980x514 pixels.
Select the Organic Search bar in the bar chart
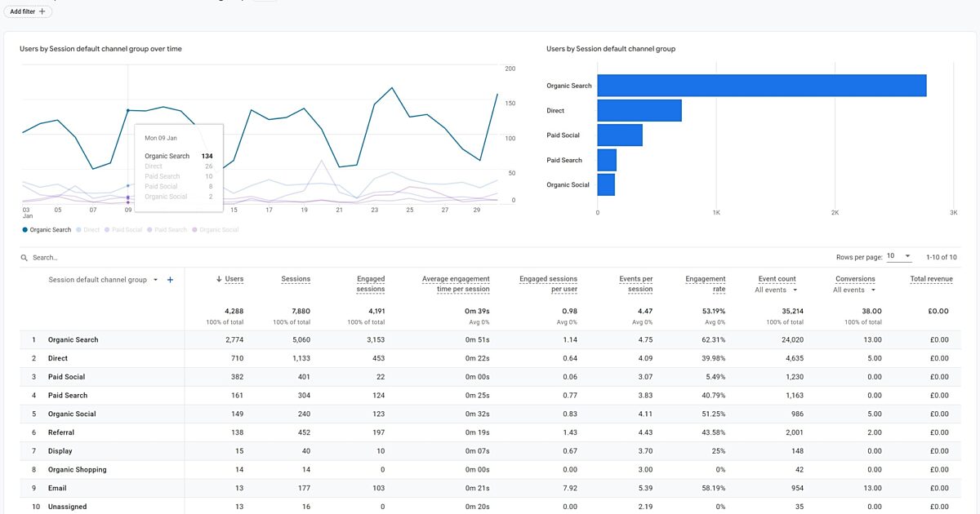click(759, 85)
